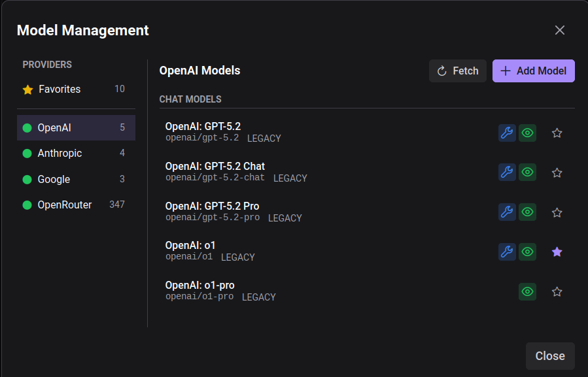Image resolution: width=588 pixels, height=377 pixels.
Task: Toggle visibility for OpenAI: GPT-5.2
Action: tap(527, 133)
